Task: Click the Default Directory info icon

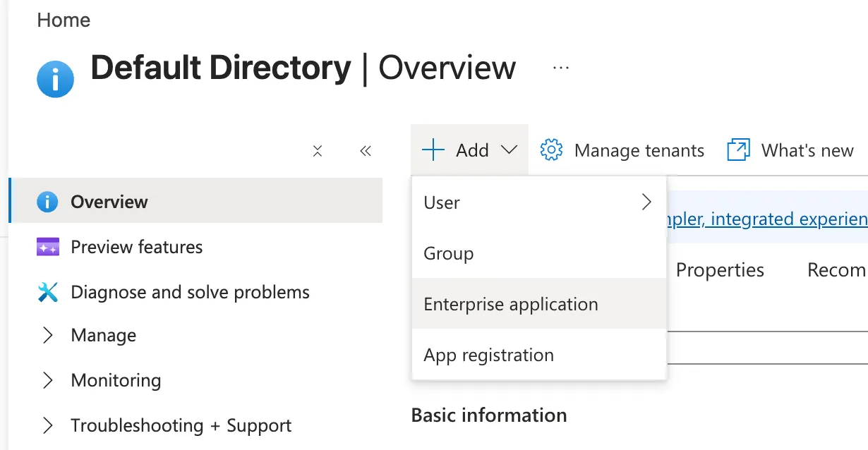Action: pos(56,78)
